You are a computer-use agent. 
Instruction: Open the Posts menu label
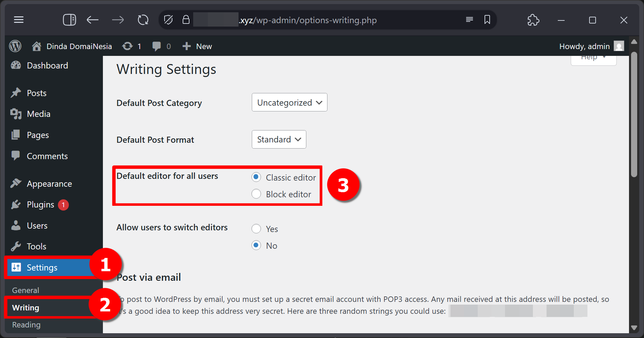pos(36,93)
